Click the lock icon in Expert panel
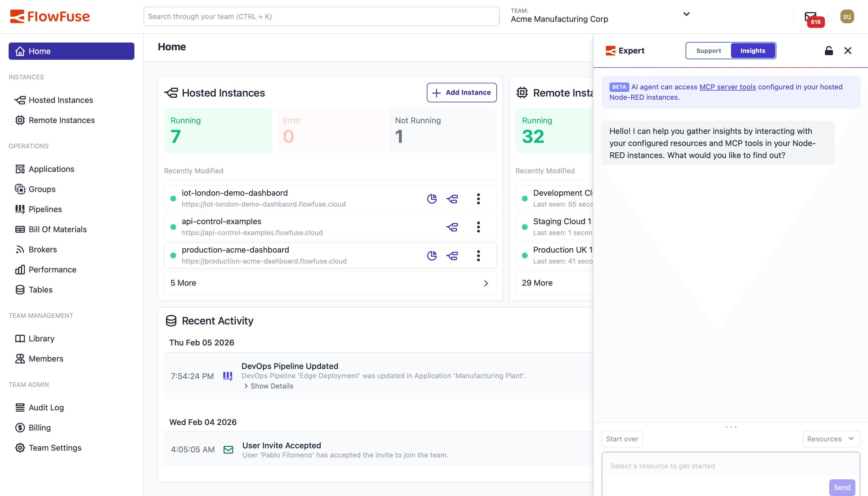This screenshot has width=868, height=496. (x=829, y=50)
